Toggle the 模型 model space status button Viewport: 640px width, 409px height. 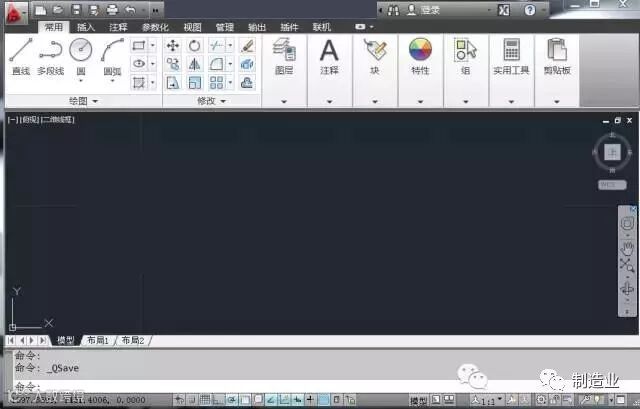point(418,400)
